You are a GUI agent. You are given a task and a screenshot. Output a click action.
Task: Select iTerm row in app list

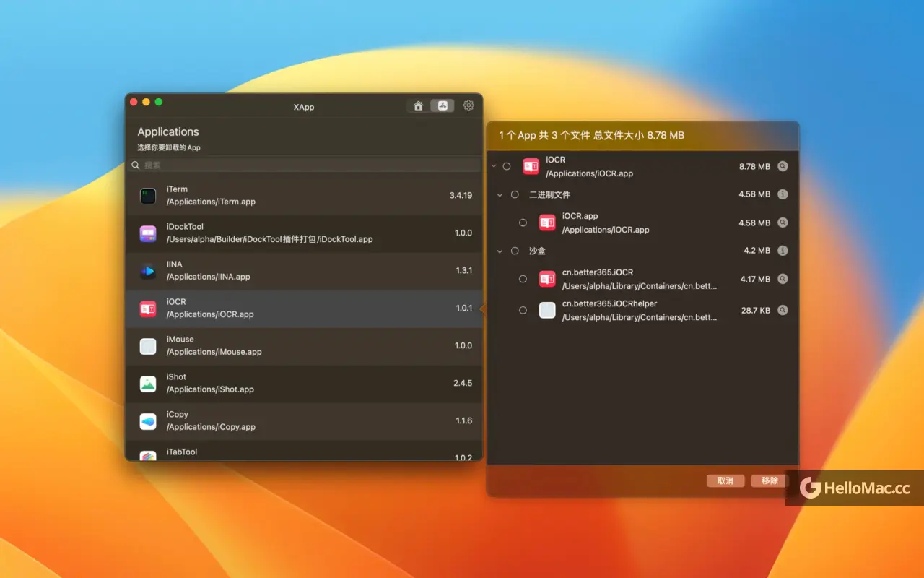tap(304, 196)
